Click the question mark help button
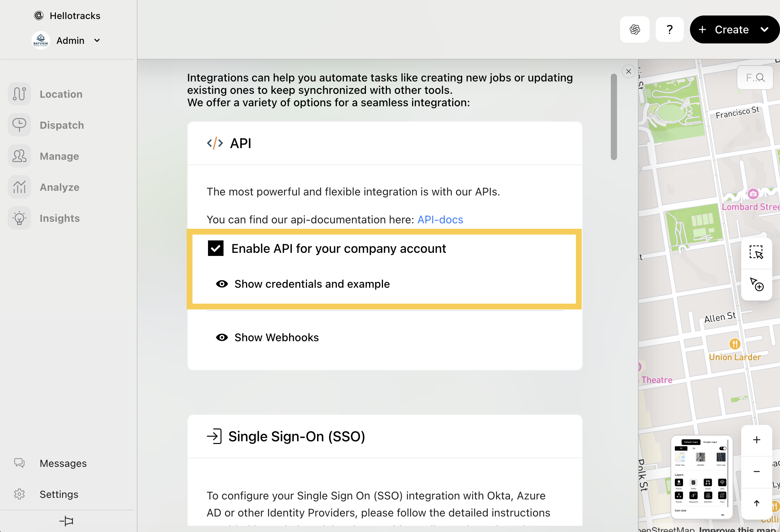This screenshot has width=780, height=532. click(x=669, y=29)
